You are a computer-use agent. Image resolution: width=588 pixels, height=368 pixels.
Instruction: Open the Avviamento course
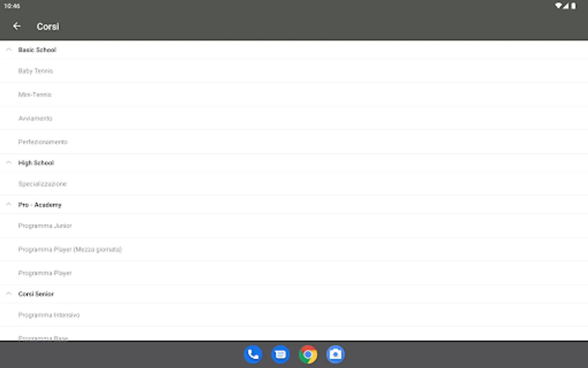click(294, 119)
